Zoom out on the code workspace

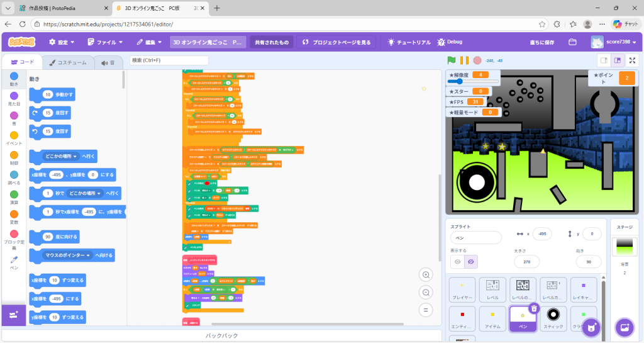427,293
